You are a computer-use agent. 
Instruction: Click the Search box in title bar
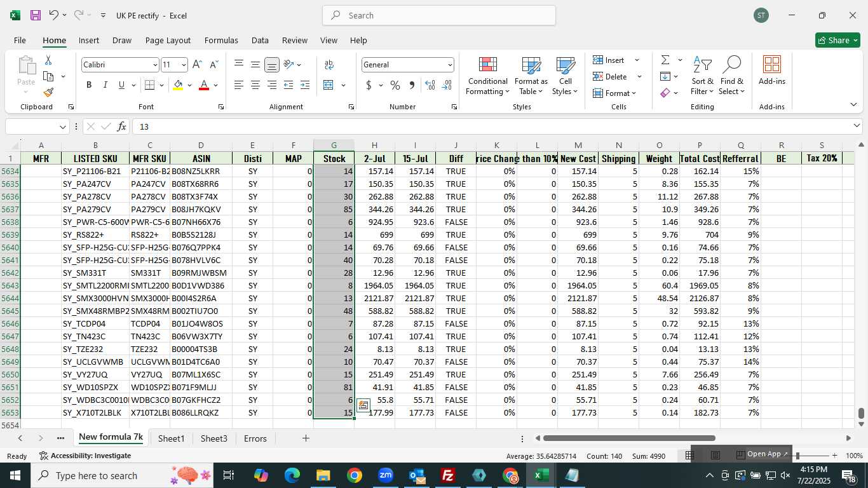[x=439, y=15]
